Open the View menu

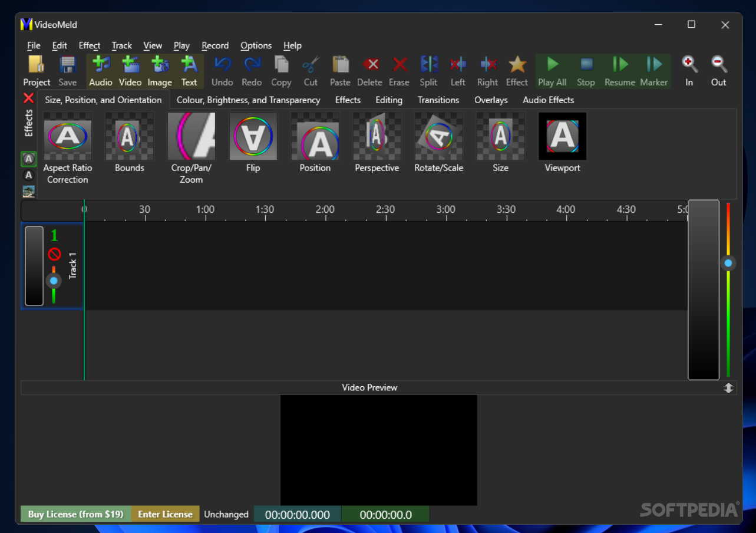tap(153, 45)
